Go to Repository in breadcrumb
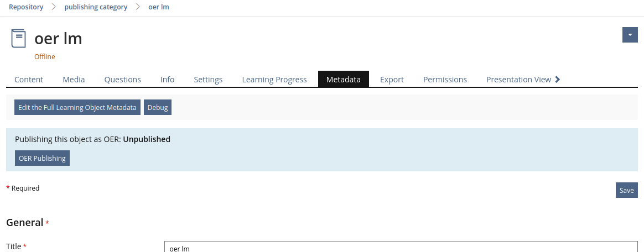Image resolution: width=644 pixels, height=252 pixels. click(26, 7)
